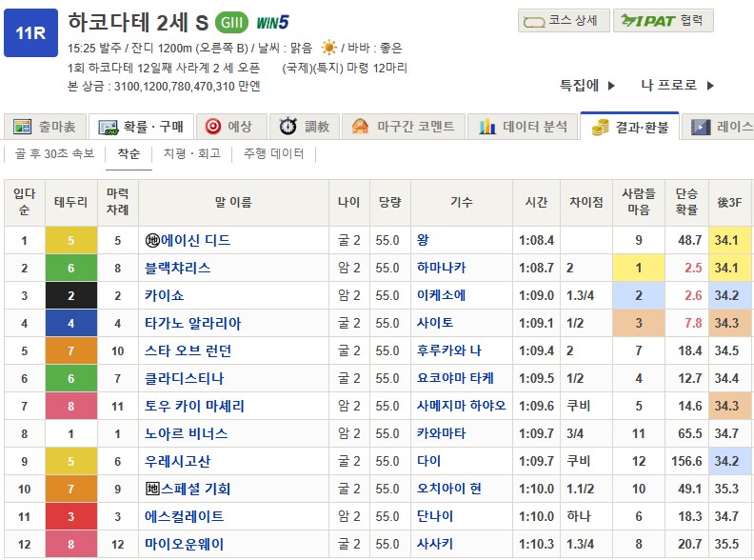This screenshot has width=754, height=560.
Task: Switch to the 예상 tab
Action: (231, 127)
